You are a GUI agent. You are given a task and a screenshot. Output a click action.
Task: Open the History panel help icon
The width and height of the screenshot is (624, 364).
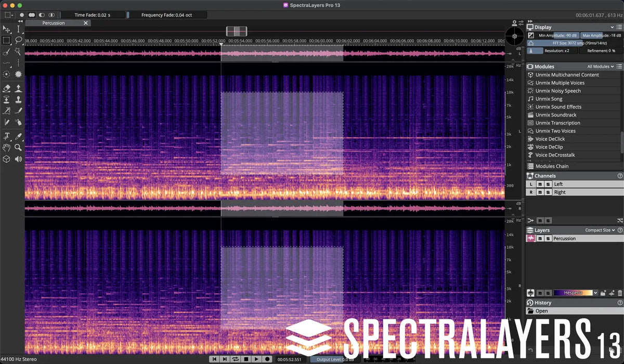tap(620, 303)
